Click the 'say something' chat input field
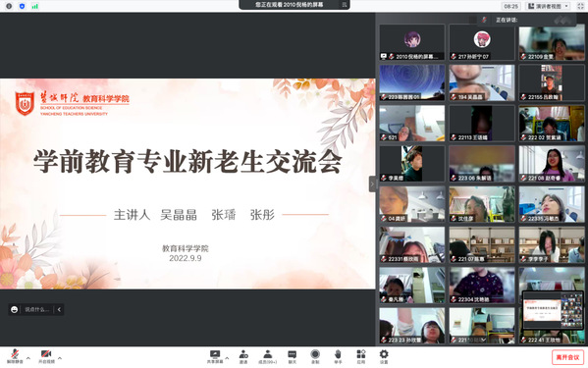 pos(36,309)
